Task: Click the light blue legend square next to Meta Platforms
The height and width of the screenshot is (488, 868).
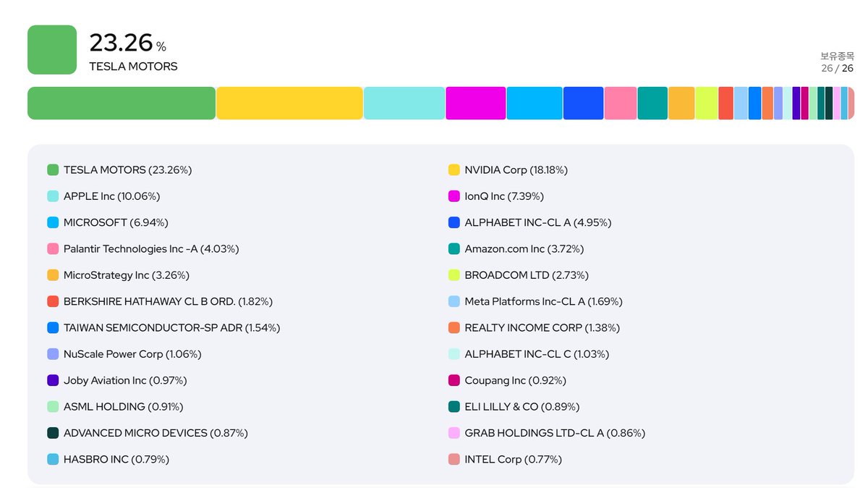Action: (454, 301)
